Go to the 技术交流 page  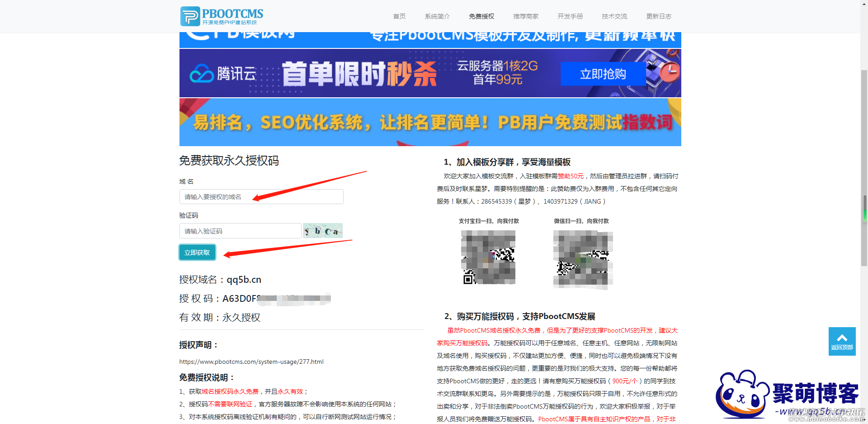[x=614, y=16]
